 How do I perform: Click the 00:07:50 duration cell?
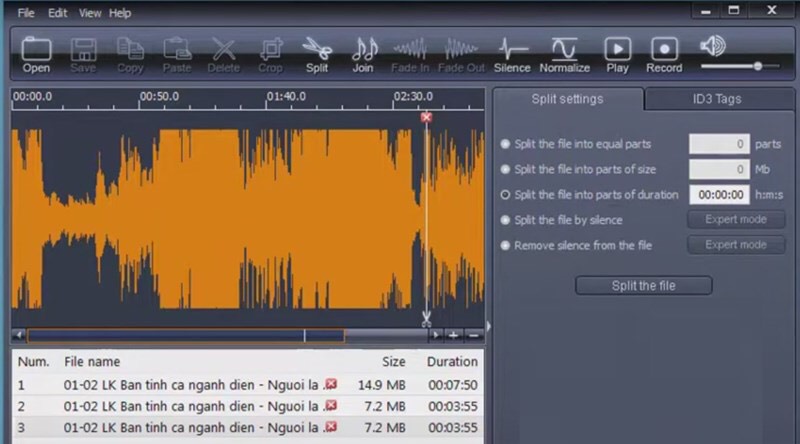[x=453, y=385]
